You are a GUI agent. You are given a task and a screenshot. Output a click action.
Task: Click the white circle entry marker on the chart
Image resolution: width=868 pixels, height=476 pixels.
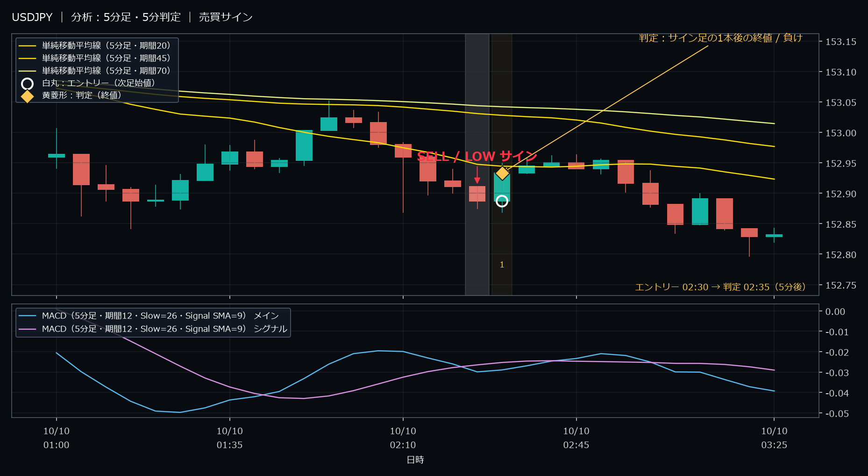502,201
